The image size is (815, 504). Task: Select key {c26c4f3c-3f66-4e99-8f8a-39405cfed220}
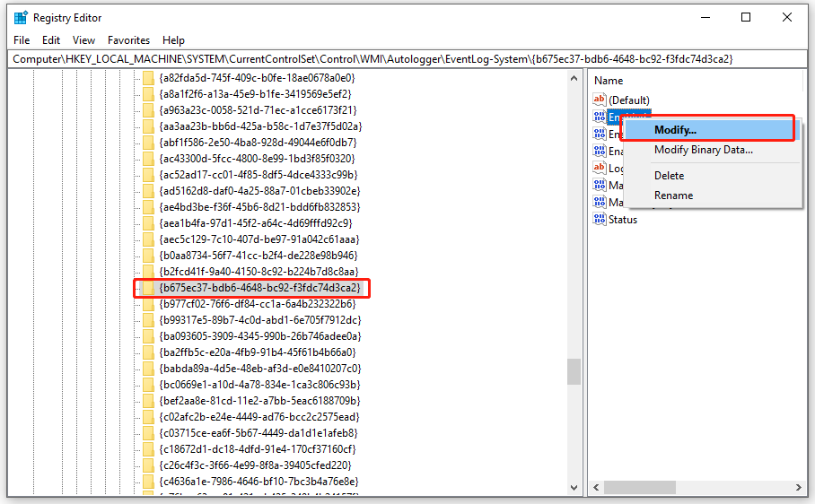click(x=255, y=465)
